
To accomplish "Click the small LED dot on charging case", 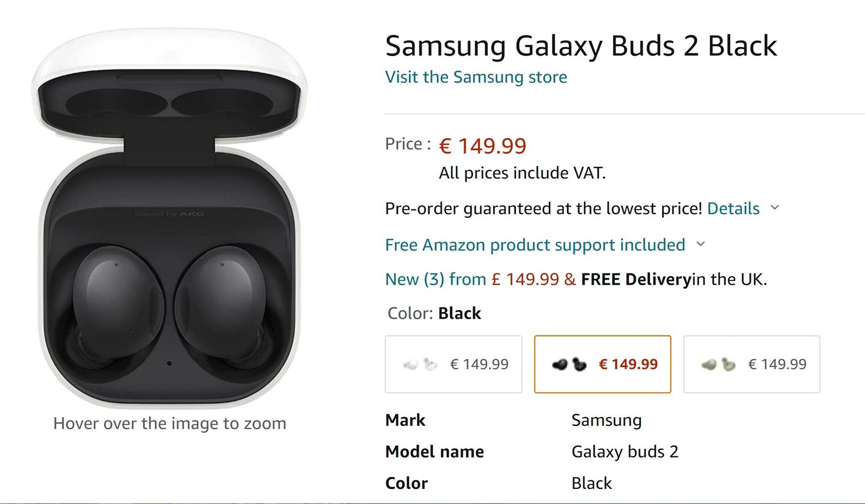I will point(169,364).
